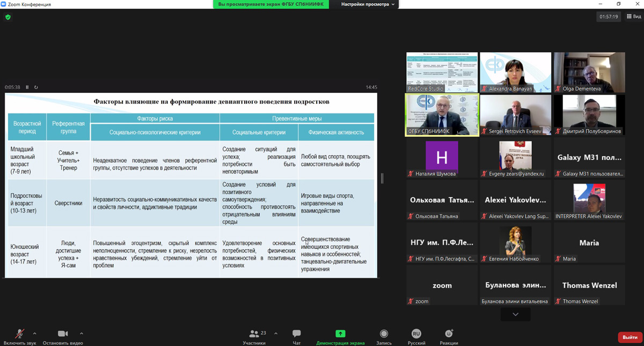Click the replay loop icon beside pause
This screenshot has width=644, height=346.
pos(36,87)
